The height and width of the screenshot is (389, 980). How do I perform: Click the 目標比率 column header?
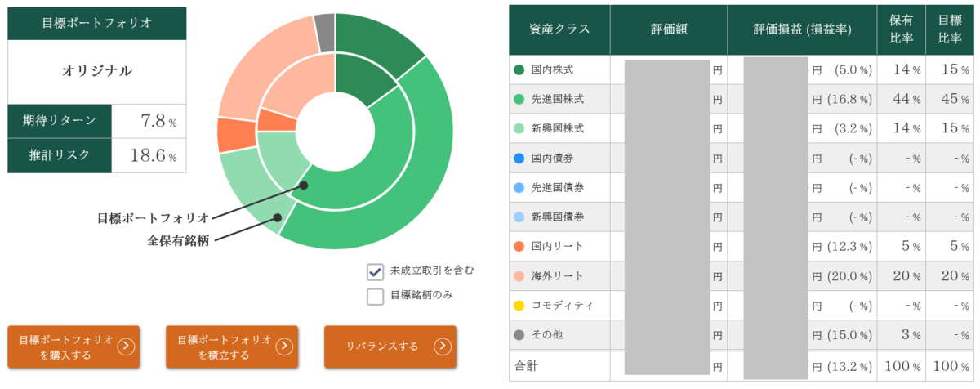949,29
